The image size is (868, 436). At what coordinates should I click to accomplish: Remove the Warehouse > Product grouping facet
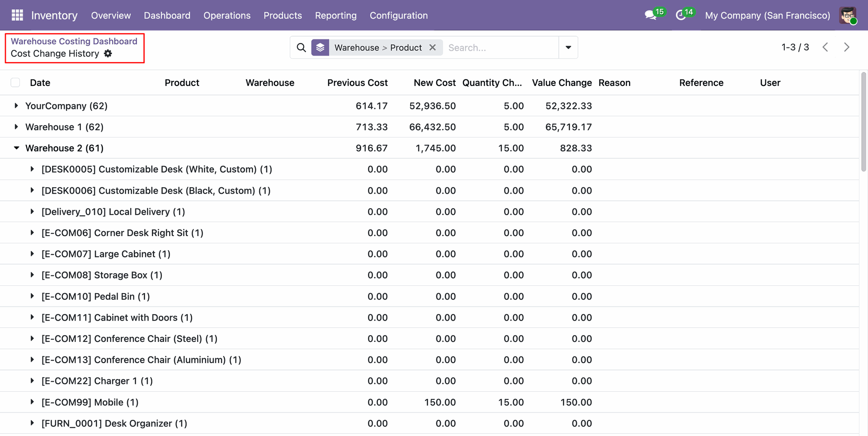tap(433, 47)
